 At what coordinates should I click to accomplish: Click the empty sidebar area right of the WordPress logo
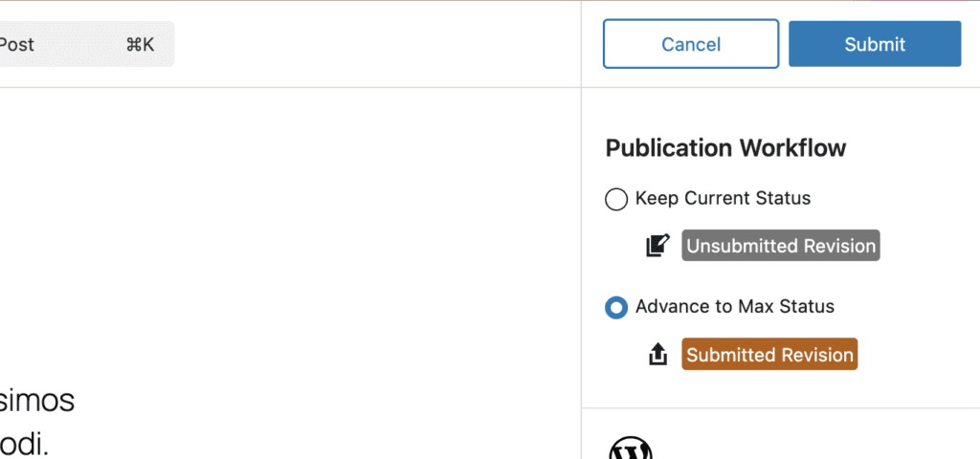[x=813, y=445]
